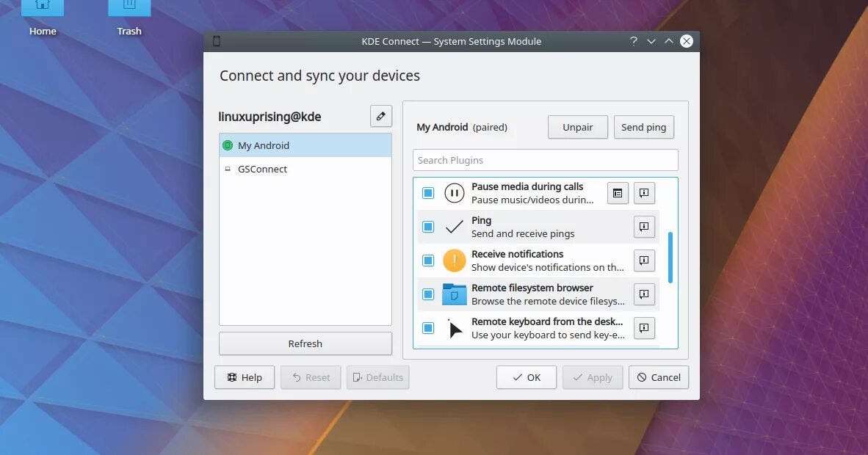
Task: Show info for Remote filesystem browser plugin
Action: (x=644, y=294)
